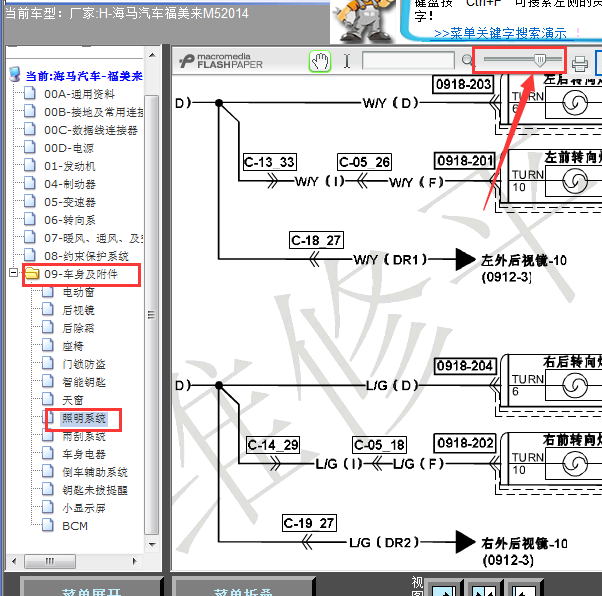Viewport: 602px width, 596px height.
Task: Click the Macromedia FlashPaper logo
Action: [x=221, y=61]
